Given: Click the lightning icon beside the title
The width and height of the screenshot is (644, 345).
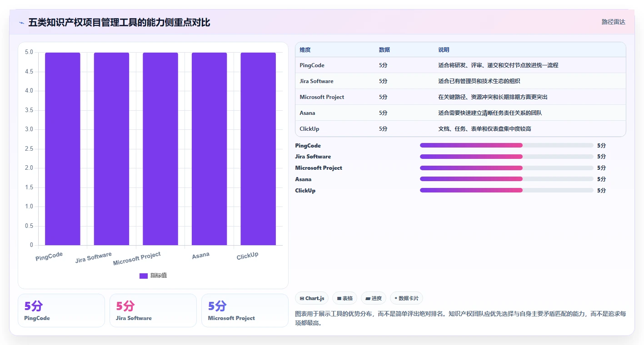Looking at the screenshot, I should (x=21, y=23).
